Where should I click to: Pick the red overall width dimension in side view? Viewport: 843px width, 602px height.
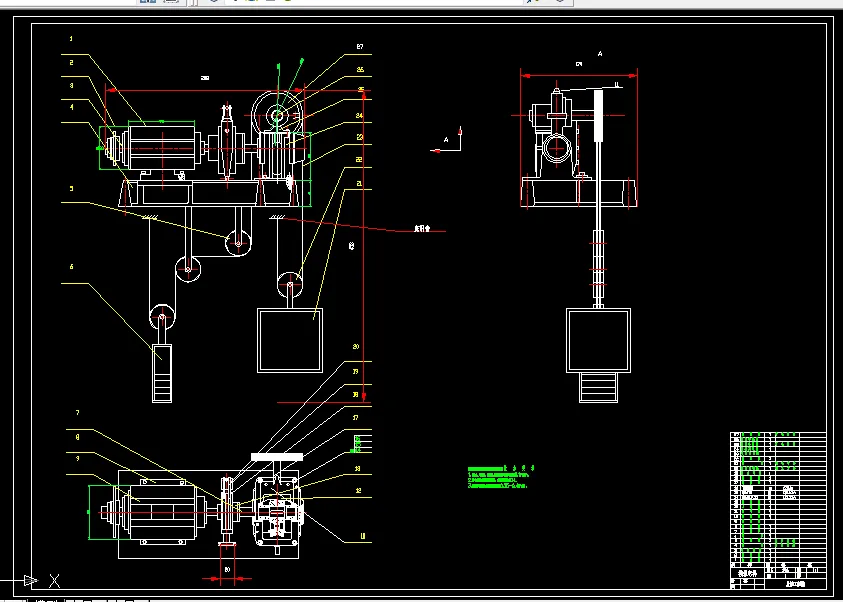[579, 76]
